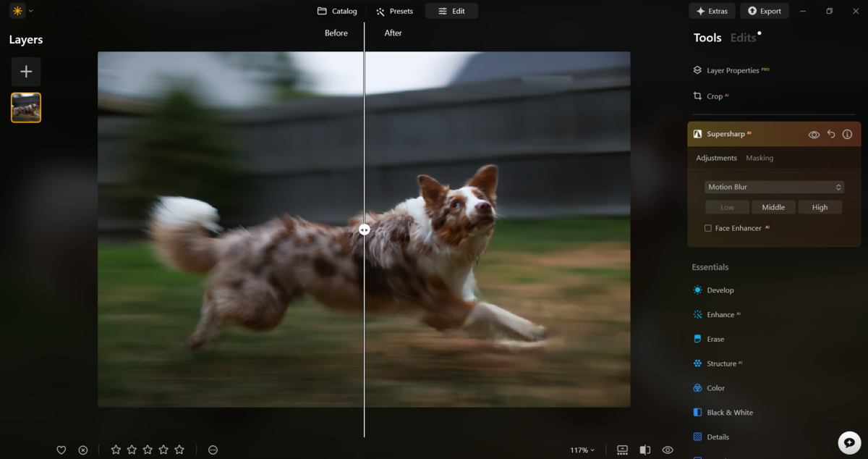Open the Details tool
Image resolution: width=868 pixels, height=459 pixels.
click(711, 437)
